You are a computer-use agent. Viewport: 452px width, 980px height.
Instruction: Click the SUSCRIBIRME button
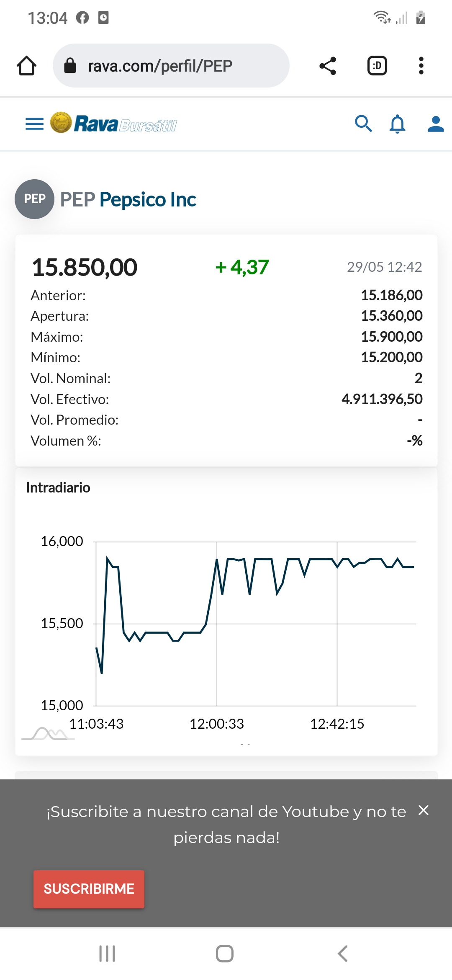[89, 889]
